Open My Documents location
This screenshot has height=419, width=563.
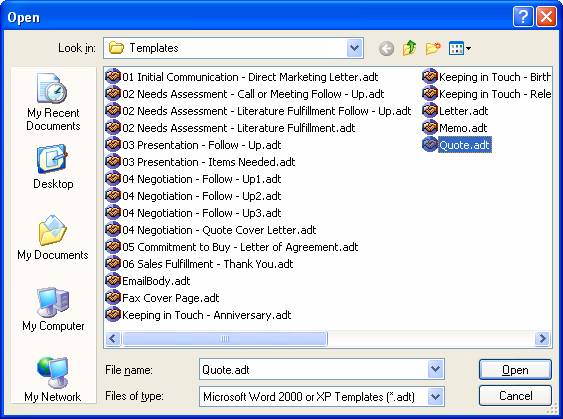(53, 237)
